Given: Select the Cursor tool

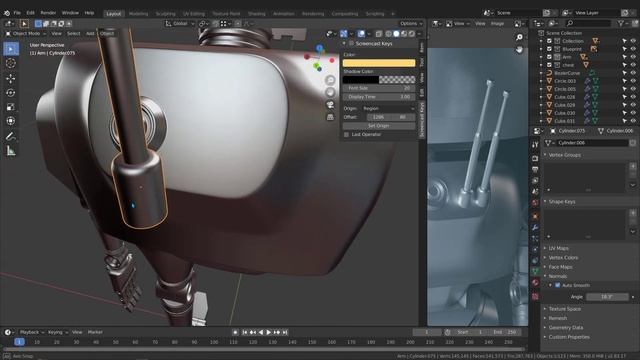Looking at the screenshot, I should (11, 63).
